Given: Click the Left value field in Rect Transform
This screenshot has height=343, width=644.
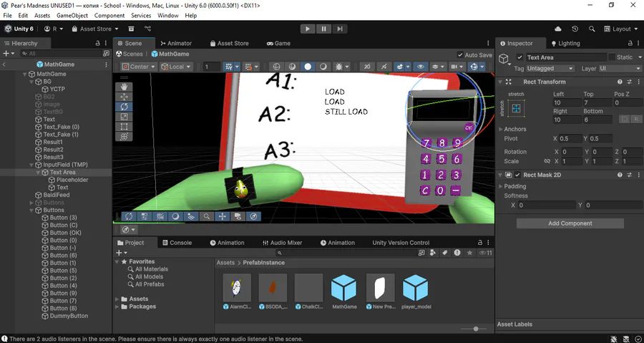Looking at the screenshot, I should point(567,102).
